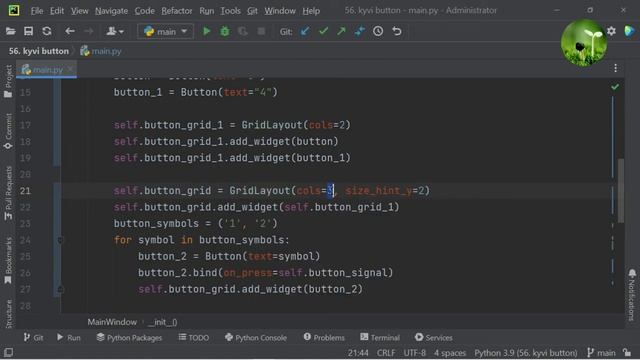Screen dimensions: 640x360
Task: Click the Stop square icon
Action: 262,31
